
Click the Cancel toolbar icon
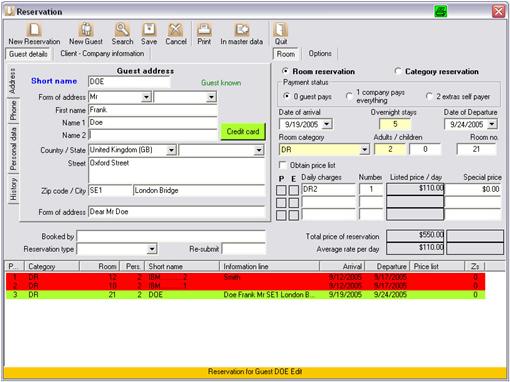point(176,30)
